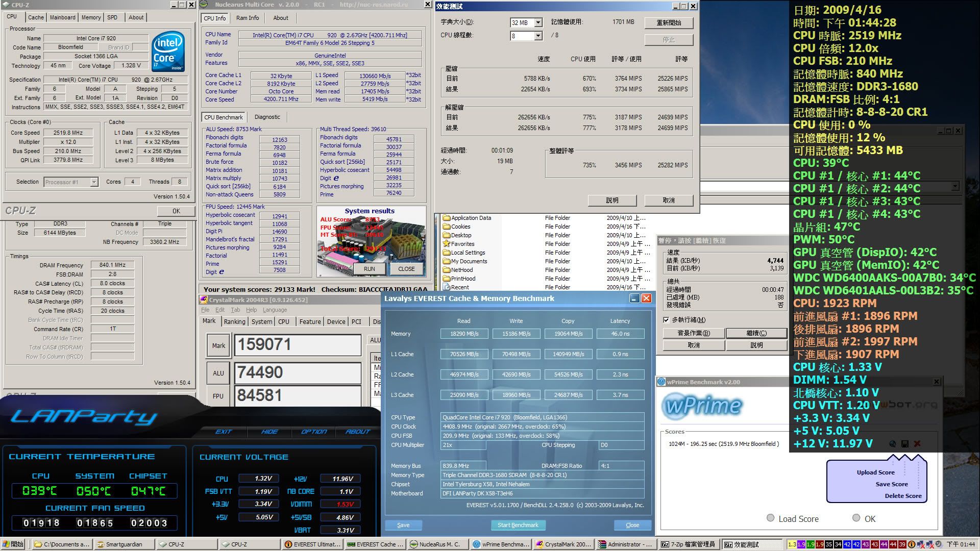Click the Nuclearus system results motherboard image

click(371, 241)
